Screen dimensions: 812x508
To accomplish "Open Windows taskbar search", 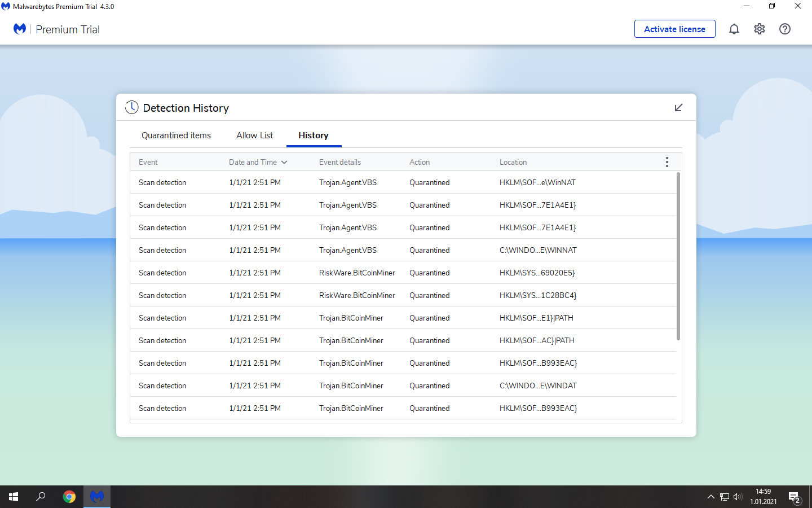I will tap(41, 497).
